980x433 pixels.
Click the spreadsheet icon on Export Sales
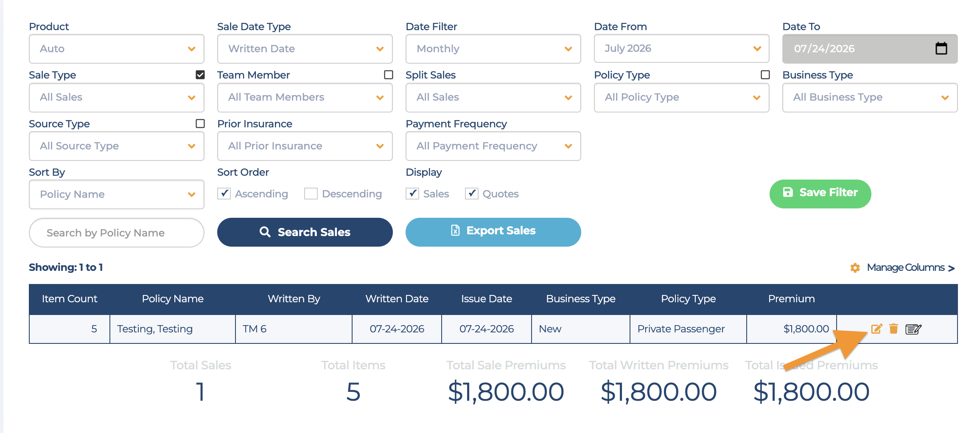coord(455,231)
